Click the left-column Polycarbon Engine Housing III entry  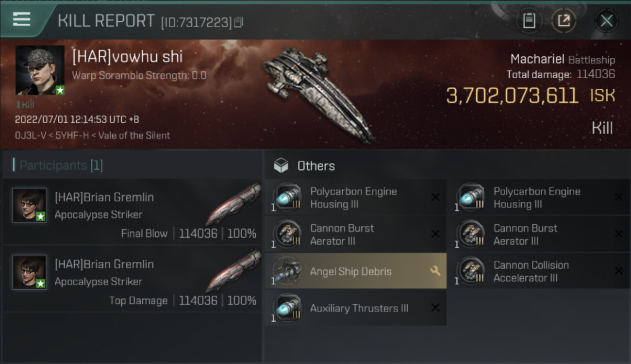pyautogui.click(x=353, y=198)
